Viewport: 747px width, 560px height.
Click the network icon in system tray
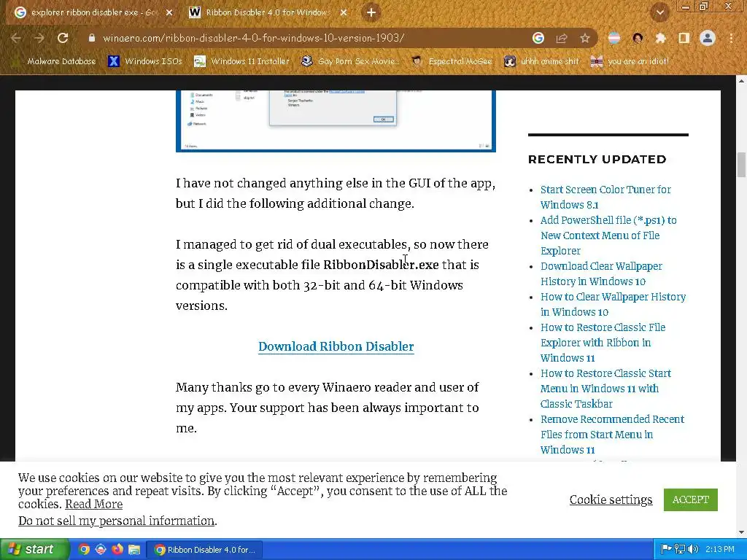[680, 550]
